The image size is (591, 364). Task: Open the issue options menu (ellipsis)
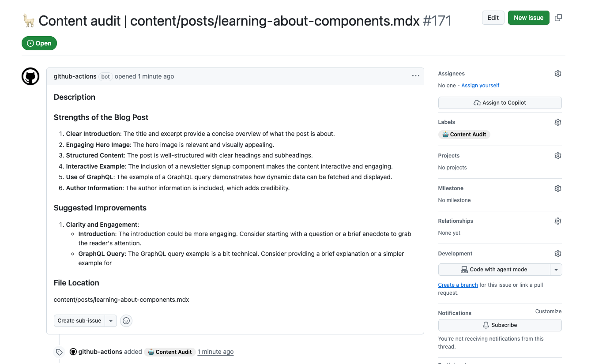click(x=415, y=75)
